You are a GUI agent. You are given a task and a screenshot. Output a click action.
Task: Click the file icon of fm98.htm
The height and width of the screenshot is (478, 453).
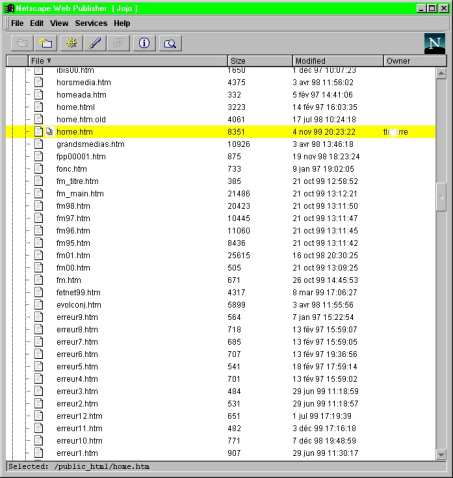[39, 205]
